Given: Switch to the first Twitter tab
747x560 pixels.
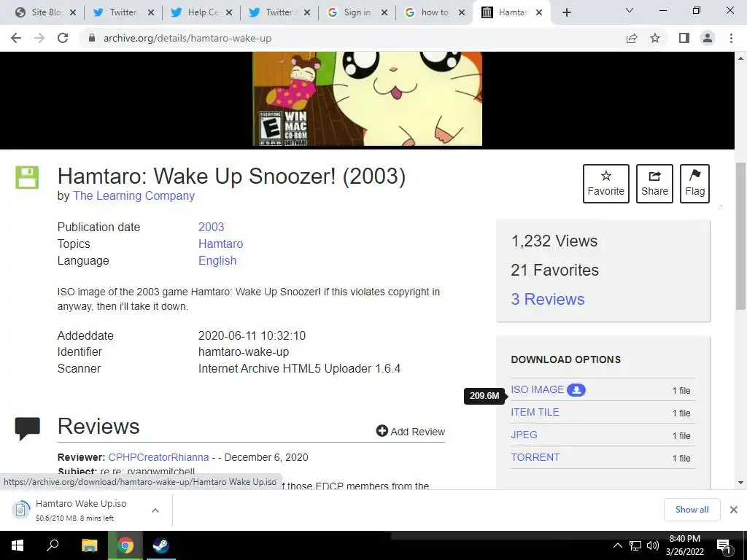Looking at the screenshot, I should click(x=124, y=12).
